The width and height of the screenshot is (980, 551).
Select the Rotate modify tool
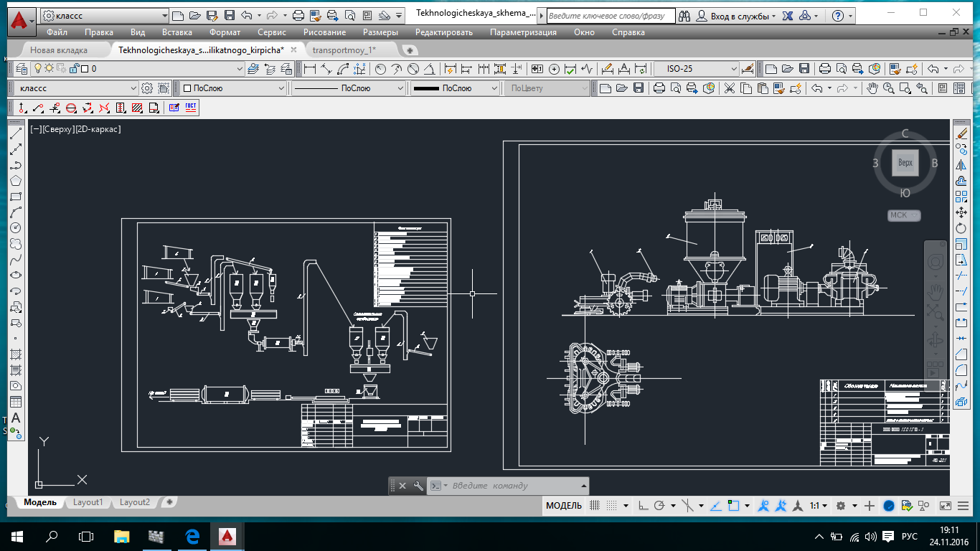click(x=962, y=228)
